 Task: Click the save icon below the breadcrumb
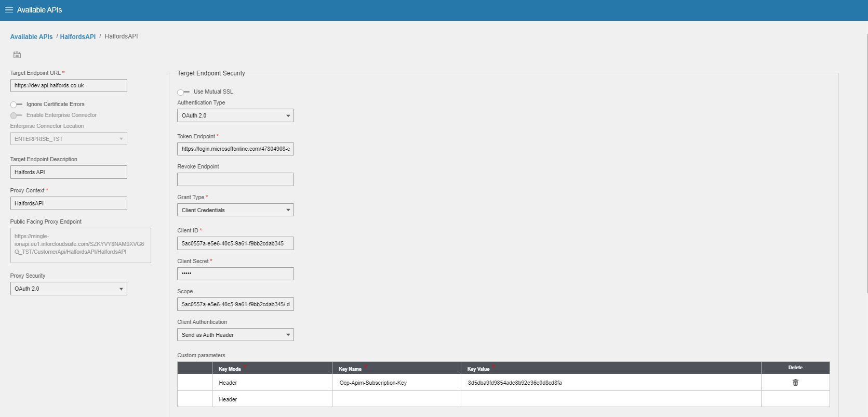pos(17,55)
